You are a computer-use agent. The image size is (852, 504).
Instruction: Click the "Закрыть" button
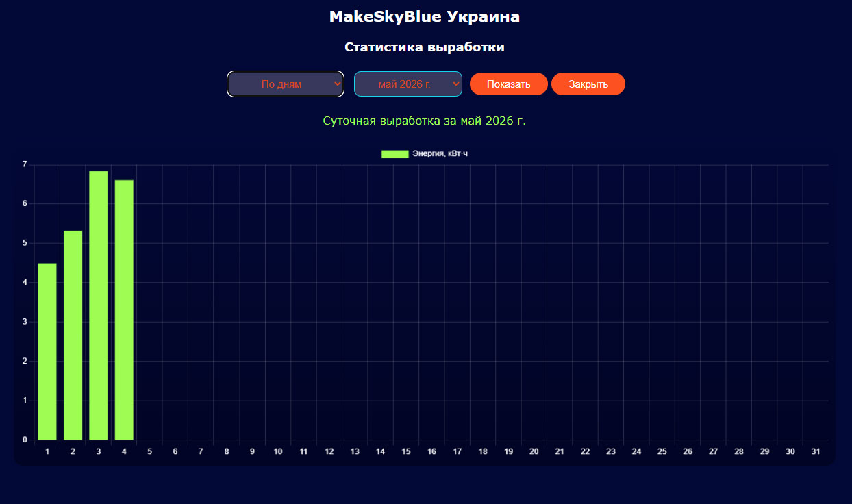coord(588,84)
